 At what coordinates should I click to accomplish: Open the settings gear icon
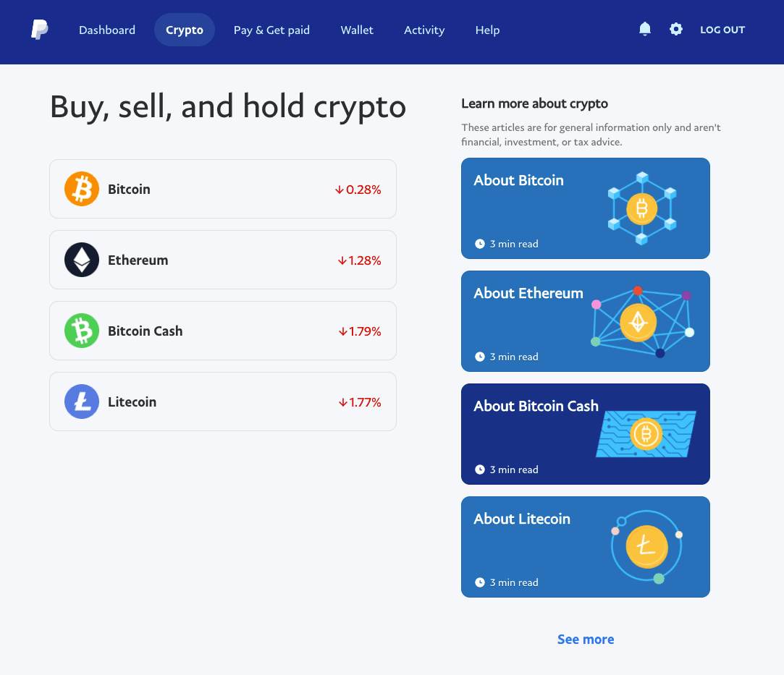(676, 29)
